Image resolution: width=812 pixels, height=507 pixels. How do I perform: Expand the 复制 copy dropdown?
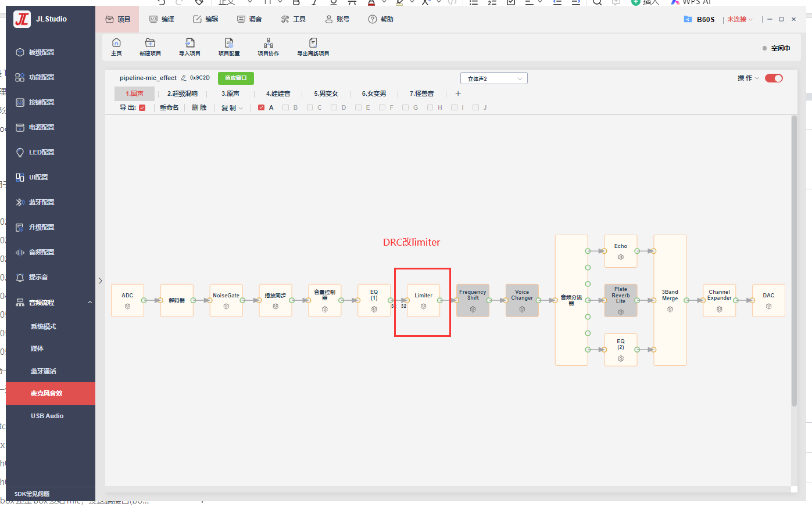pyautogui.click(x=232, y=108)
